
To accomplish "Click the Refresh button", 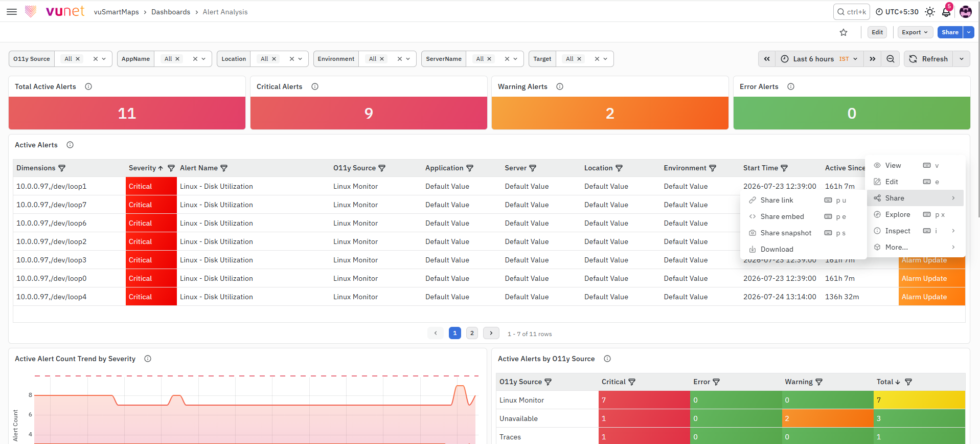I will (x=929, y=59).
